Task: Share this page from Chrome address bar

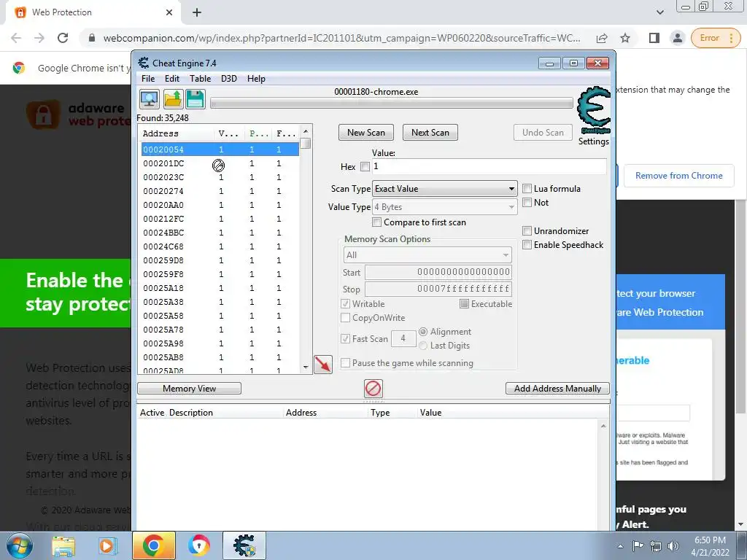Action: click(x=602, y=38)
